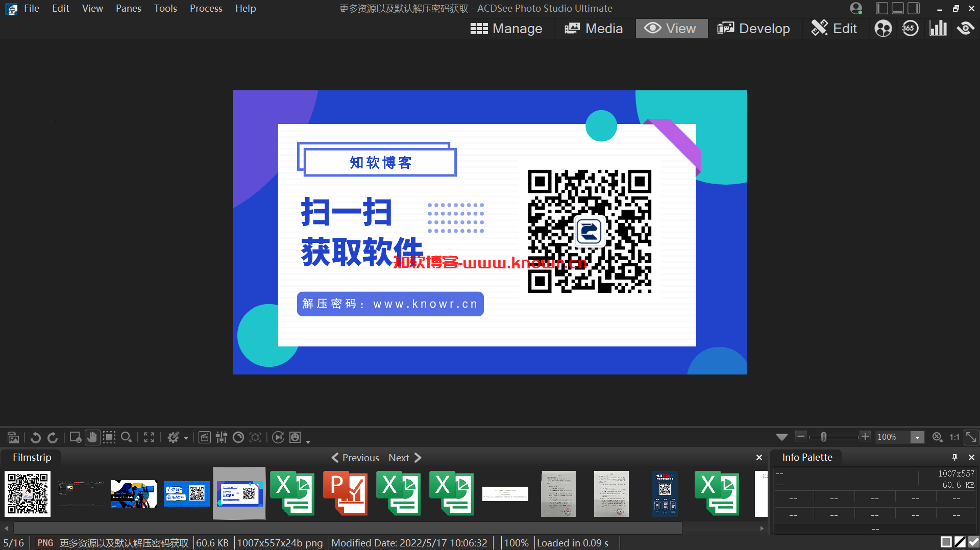The width and height of the screenshot is (980, 550).
Task: Close the Filmstrip pane
Action: [x=759, y=458]
